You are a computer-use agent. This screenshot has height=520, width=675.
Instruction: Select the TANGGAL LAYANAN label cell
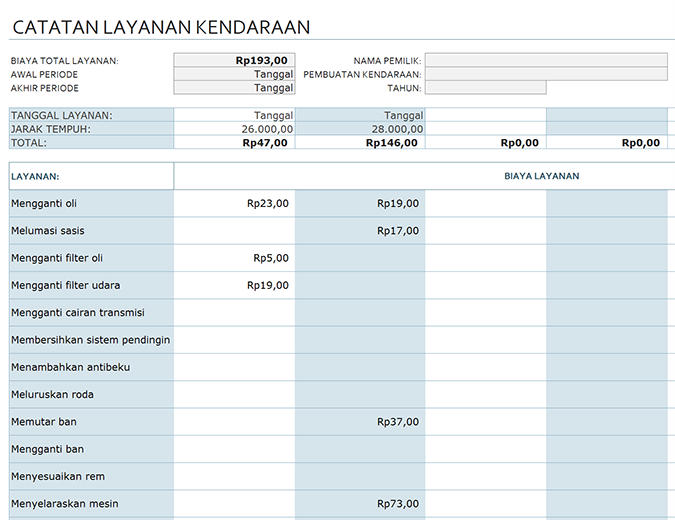91,115
